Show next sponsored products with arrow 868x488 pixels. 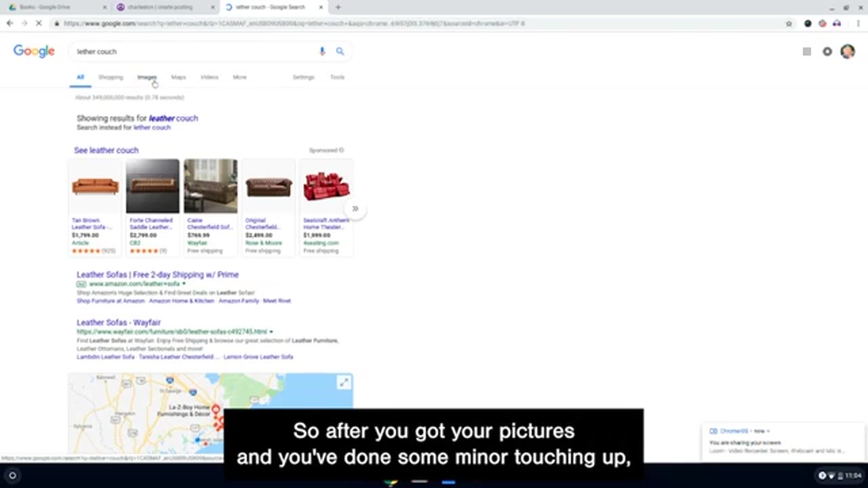click(355, 209)
